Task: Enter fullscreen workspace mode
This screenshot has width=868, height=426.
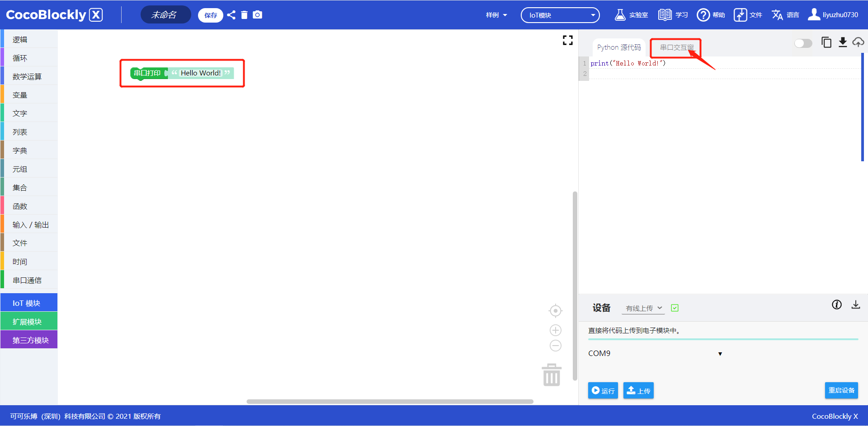Action: click(x=567, y=41)
